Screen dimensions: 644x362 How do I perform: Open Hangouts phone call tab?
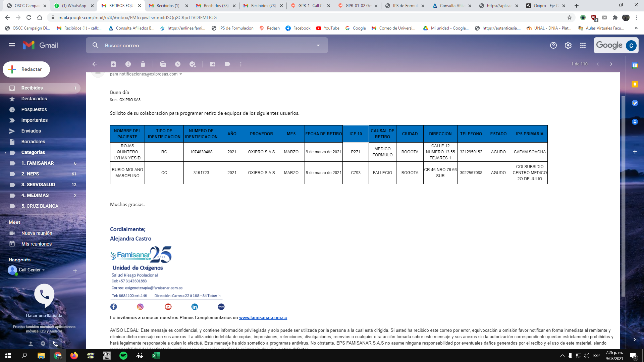point(55,344)
